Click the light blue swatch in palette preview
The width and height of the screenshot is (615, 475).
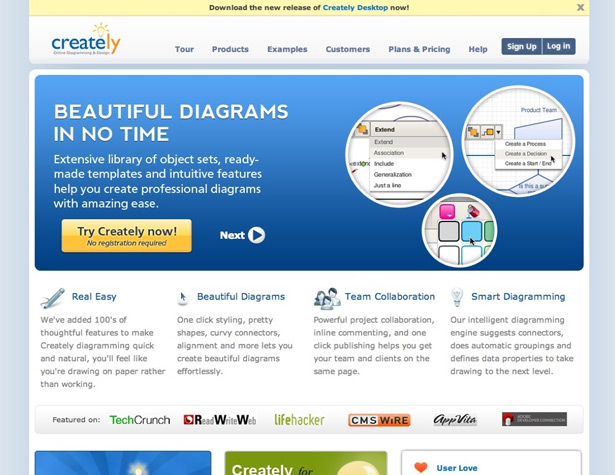click(x=471, y=231)
